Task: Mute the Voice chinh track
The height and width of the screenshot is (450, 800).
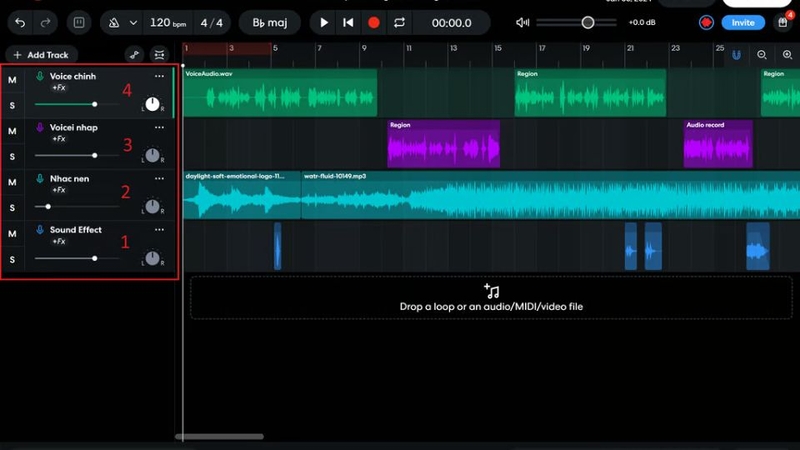Action: point(12,80)
